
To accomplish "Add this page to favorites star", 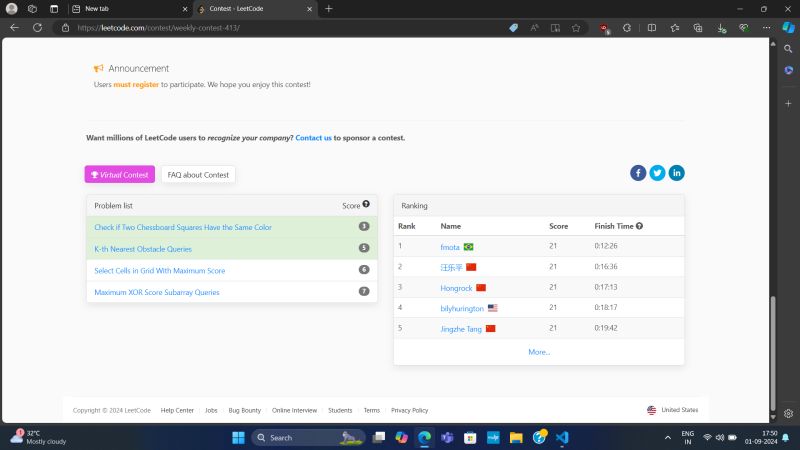I will (576, 28).
